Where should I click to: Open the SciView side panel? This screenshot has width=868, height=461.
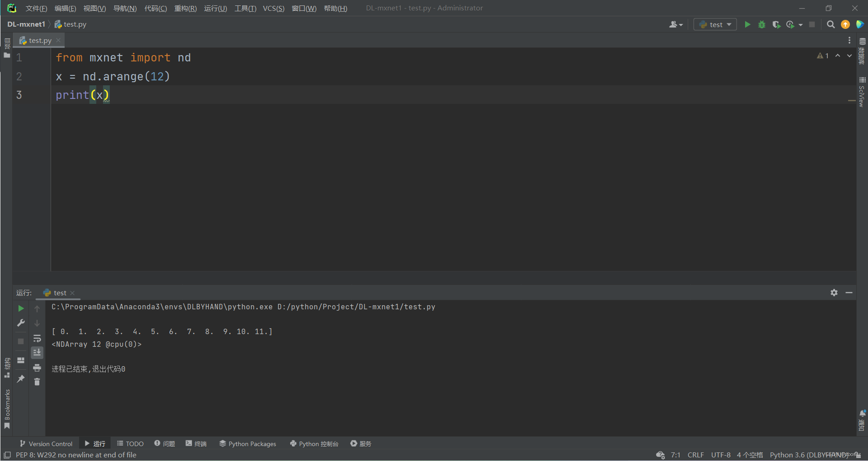point(862,92)
